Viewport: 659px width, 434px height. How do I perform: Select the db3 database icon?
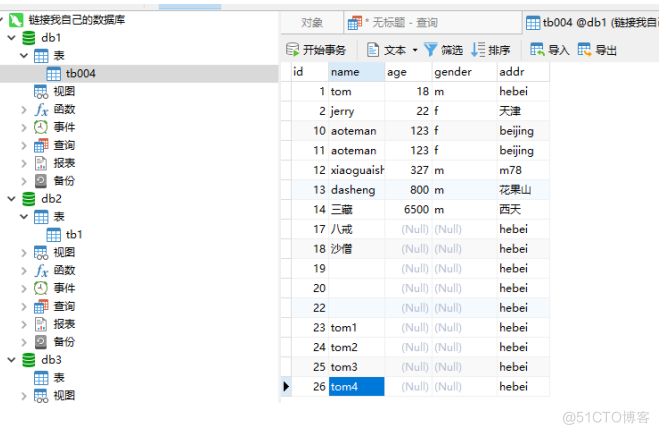(x=29, y=360)
